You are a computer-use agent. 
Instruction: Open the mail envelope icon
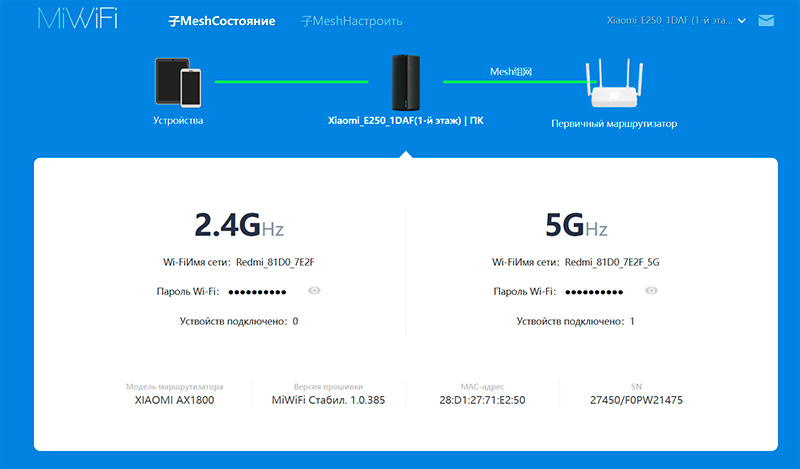[767, 20]
